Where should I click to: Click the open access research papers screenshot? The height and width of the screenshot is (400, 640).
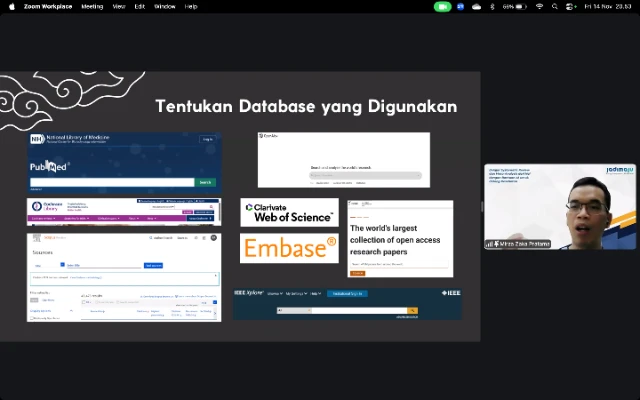coord(400,239)
